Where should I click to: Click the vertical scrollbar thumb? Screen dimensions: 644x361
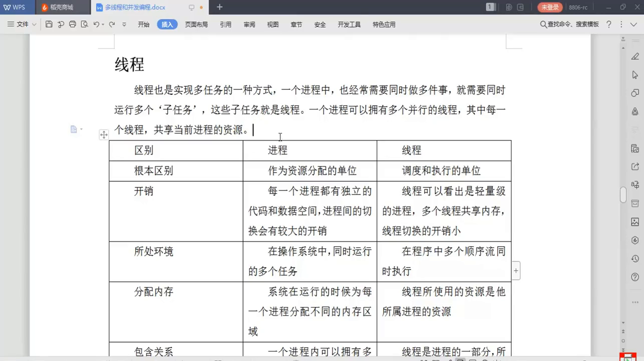point(623,195)
